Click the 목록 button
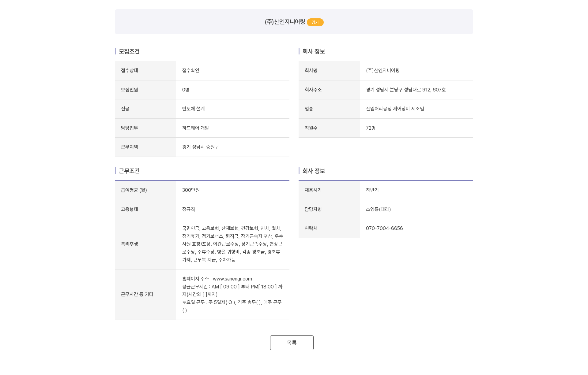The height and width of the screenshot is (375, 588). 292,343
